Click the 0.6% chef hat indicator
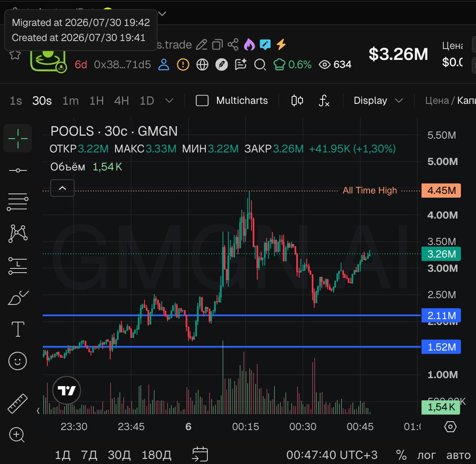 pos(292,64)
